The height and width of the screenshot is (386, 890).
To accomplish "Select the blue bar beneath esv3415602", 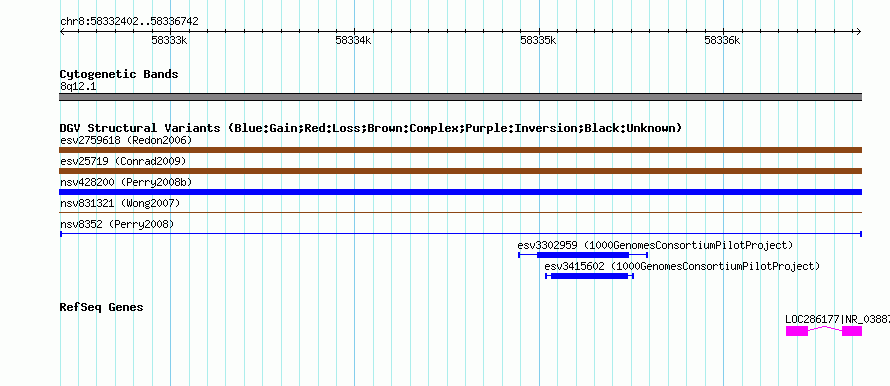I will [590, 276].
